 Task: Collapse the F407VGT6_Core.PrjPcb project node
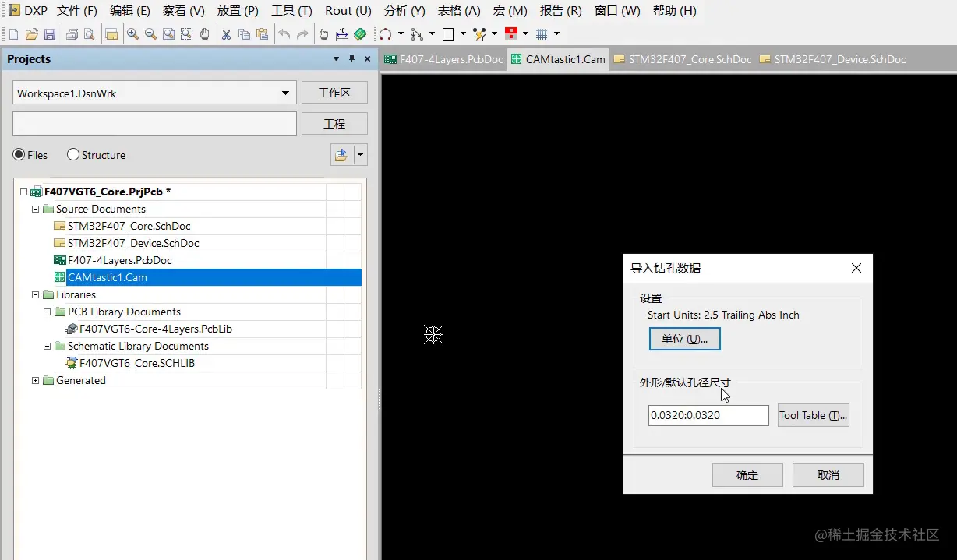pos(23,192)
